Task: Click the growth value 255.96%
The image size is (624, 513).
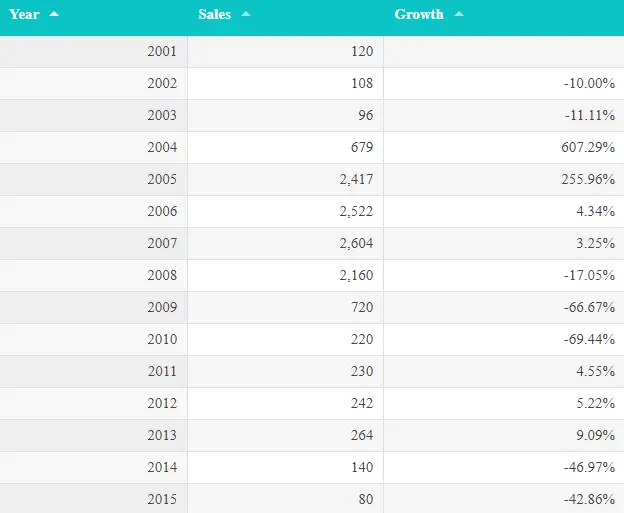Action: (589, 179)
